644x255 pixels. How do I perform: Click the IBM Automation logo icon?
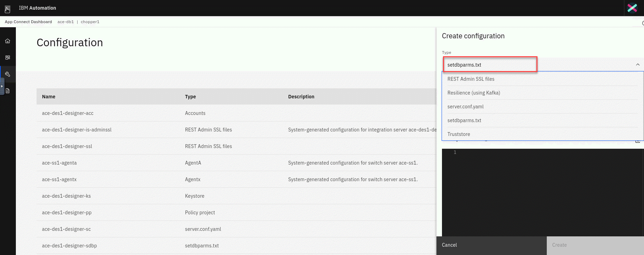point(632,8)
